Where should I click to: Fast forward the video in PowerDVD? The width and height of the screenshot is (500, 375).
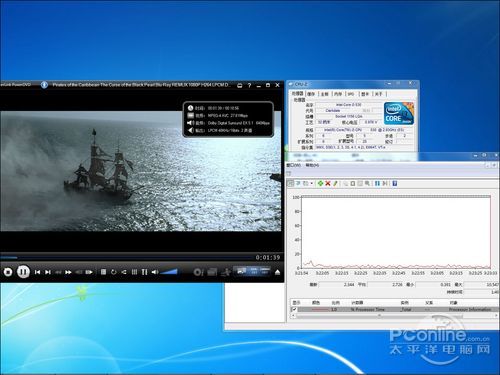tap(68, 272)
